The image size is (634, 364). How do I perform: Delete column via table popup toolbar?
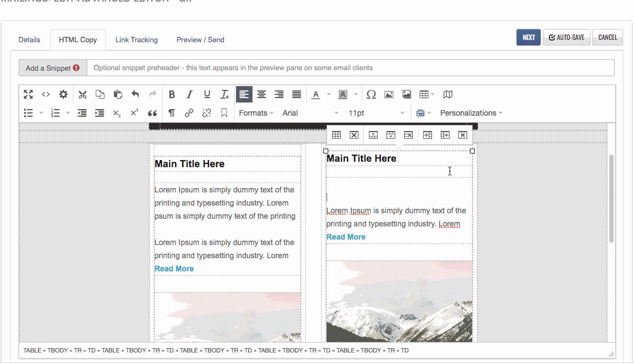click(x=463, y=135)
